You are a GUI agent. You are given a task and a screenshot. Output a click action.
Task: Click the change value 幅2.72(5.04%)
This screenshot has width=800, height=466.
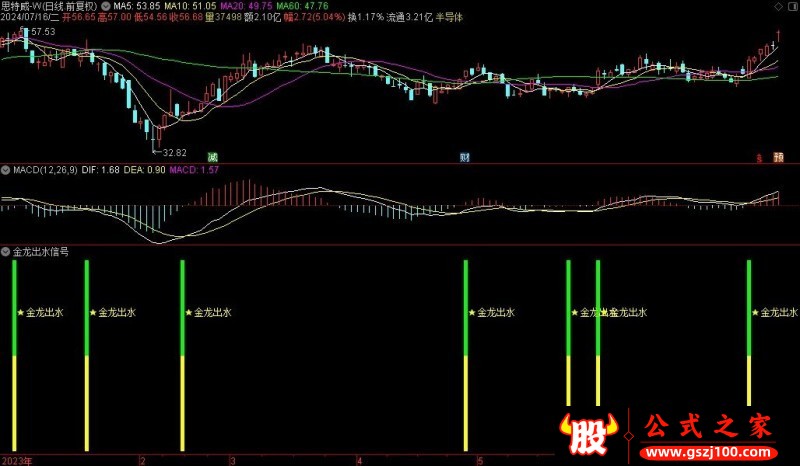(314, 17)
